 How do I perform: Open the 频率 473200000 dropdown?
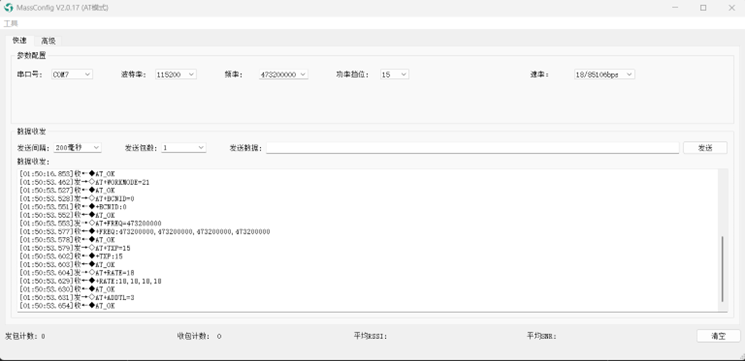click(284, 75)
